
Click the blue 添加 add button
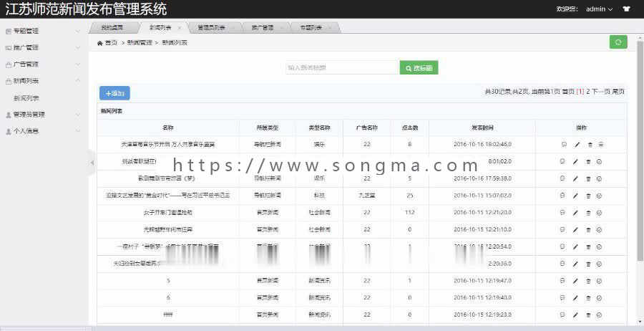click(x=114, y=93)
